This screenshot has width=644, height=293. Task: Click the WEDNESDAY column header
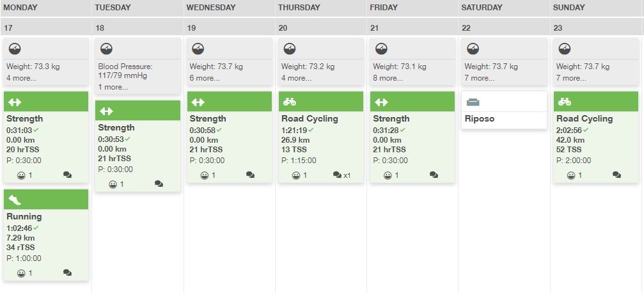[x=210, y=8]
